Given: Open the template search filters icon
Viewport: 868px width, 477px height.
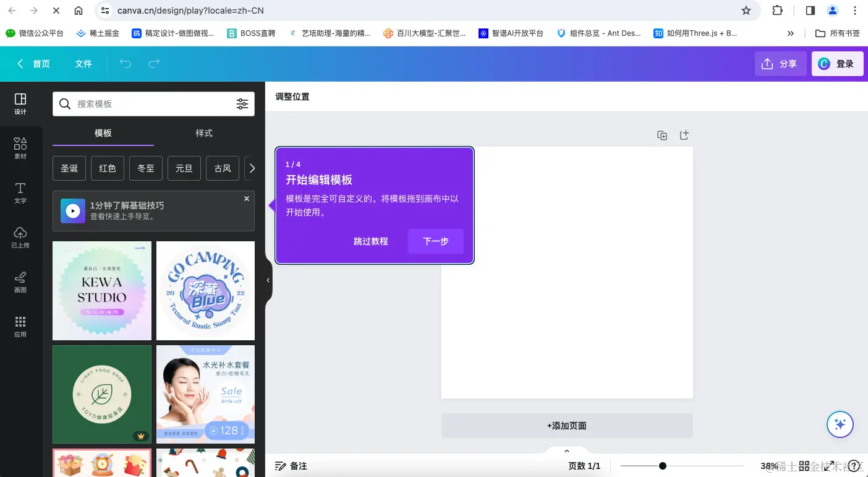Looking at the screenshot, I should coord(242,104).
